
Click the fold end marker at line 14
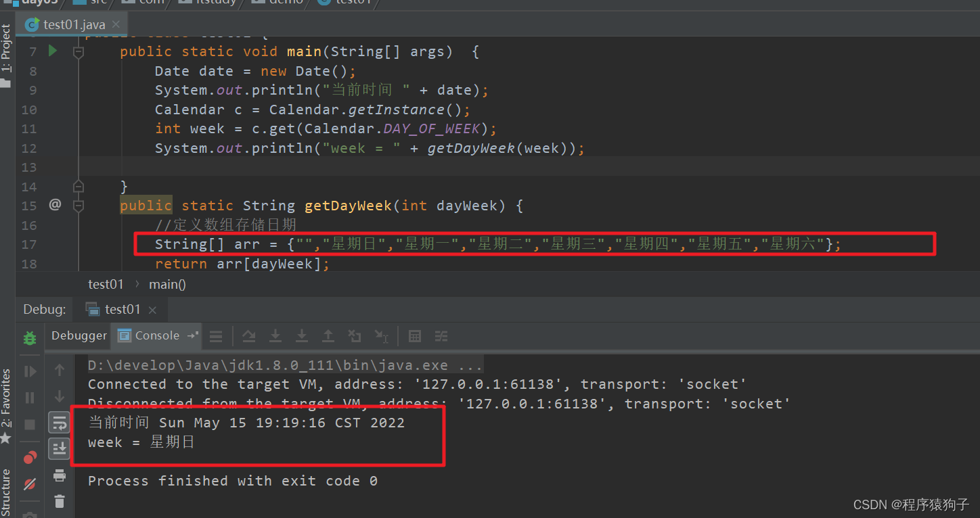pyautogui.click(x=79, y=186)
